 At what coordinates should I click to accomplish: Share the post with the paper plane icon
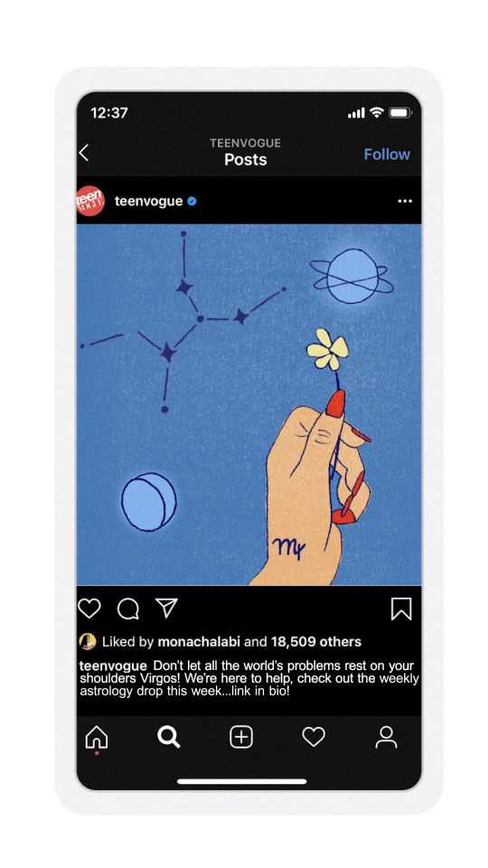(166, 608)
